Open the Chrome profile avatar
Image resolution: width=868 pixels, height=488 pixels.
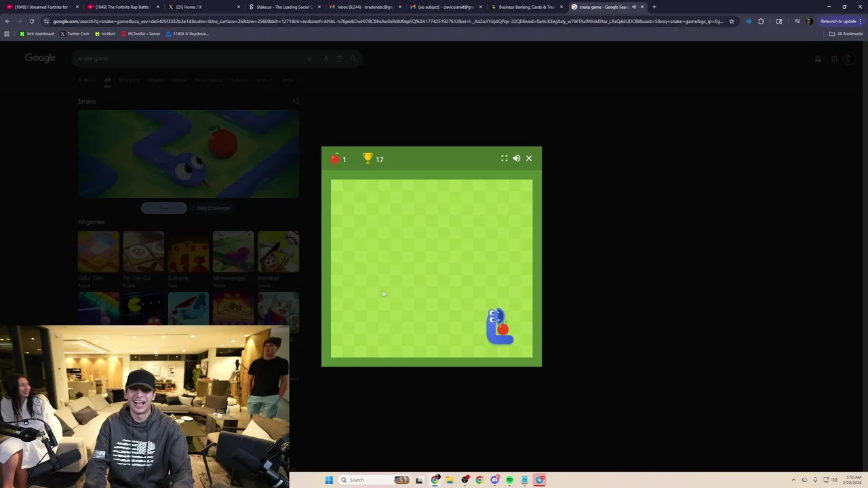[809, 21]
